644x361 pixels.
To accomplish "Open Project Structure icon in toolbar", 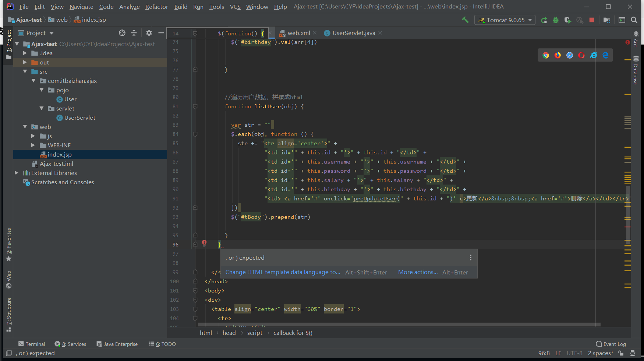I will tap(607, 20).
